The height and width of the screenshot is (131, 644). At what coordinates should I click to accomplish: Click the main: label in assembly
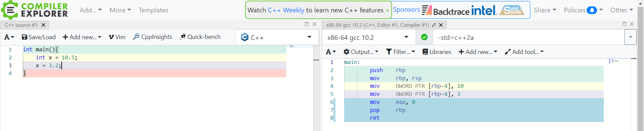point(352,62)
